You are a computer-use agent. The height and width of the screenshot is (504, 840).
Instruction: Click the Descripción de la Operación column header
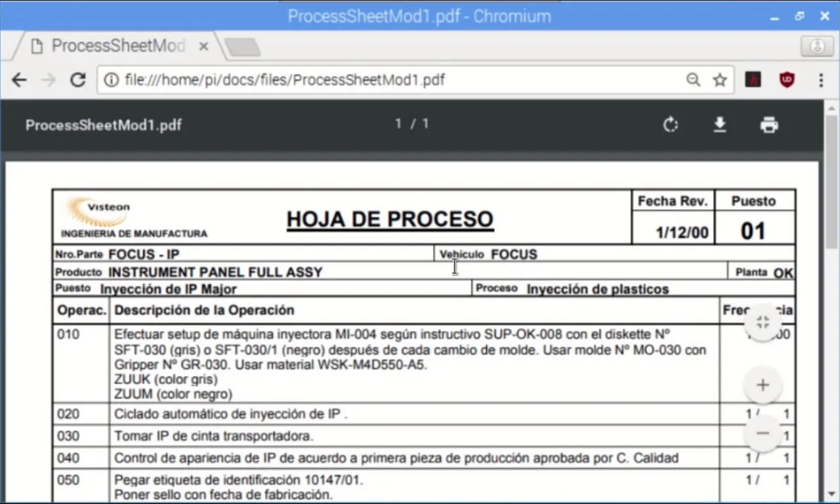(x=204, y=310)
